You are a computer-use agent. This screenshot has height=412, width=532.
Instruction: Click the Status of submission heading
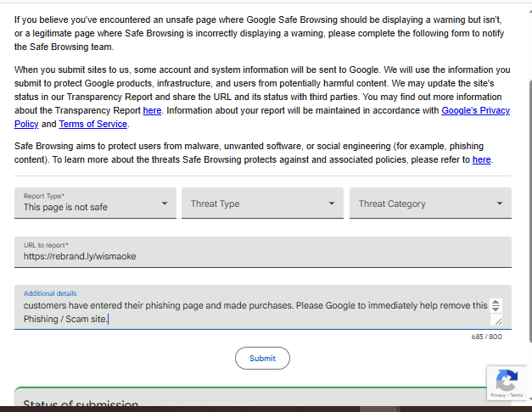[x=81, y=404]
